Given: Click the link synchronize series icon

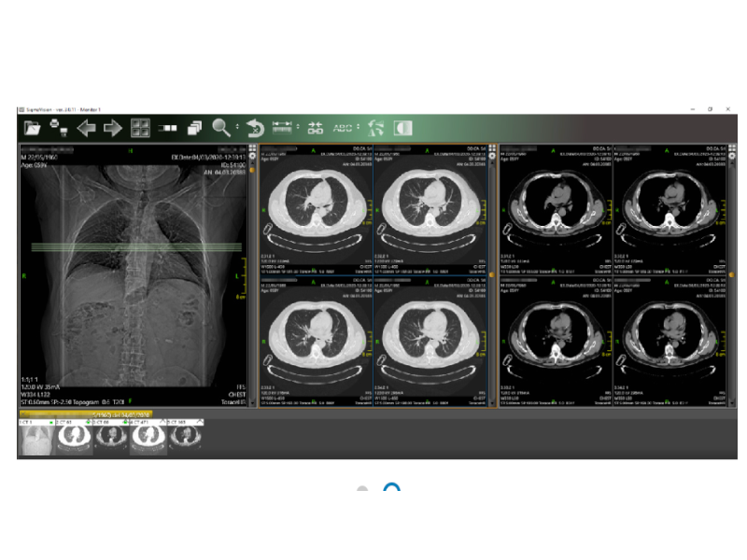Looking at the screenshot, I should 315,128.
